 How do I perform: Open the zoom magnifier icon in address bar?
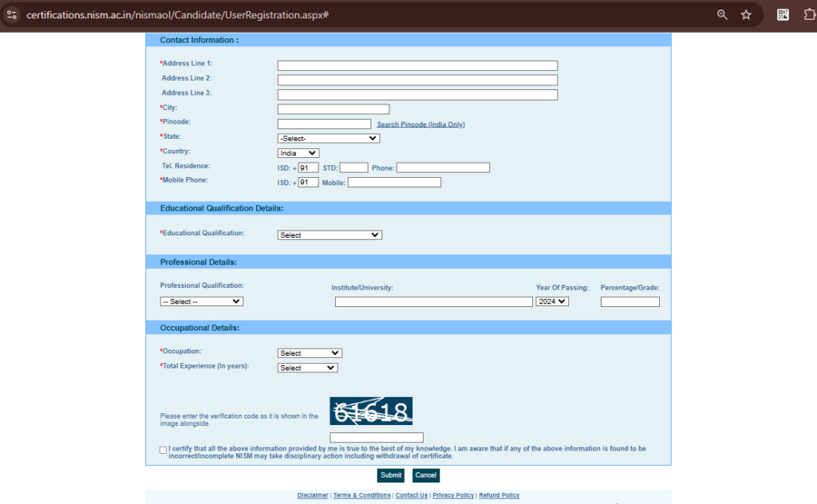coord(722,14)
